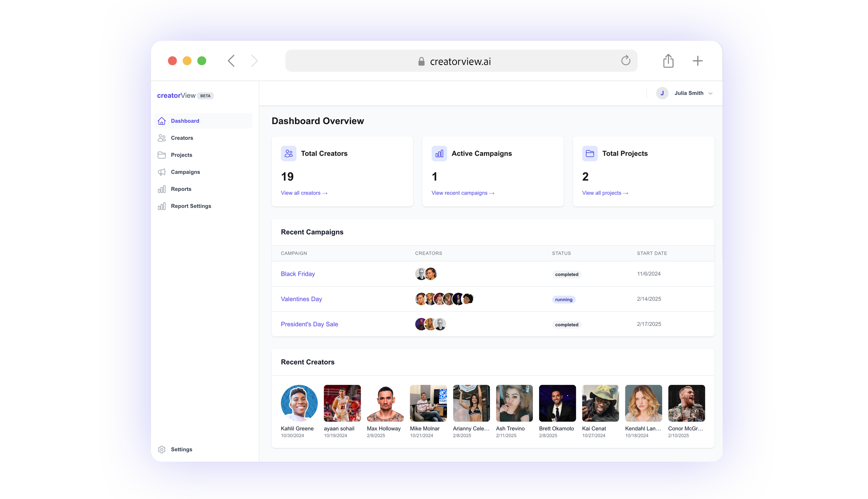Open the Valentines Day campaign

301,299
